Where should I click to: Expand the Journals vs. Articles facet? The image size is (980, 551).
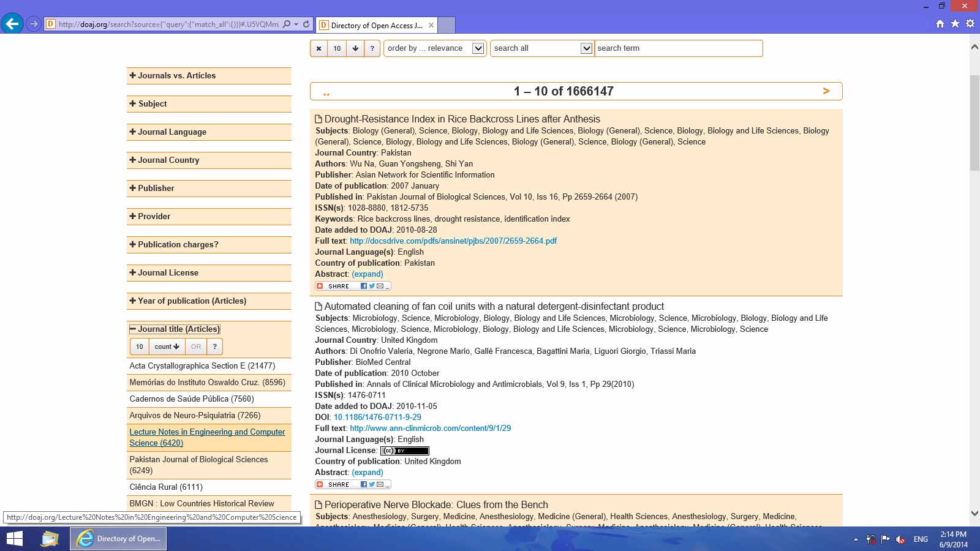pyautogui.click(x=209, y=76)
